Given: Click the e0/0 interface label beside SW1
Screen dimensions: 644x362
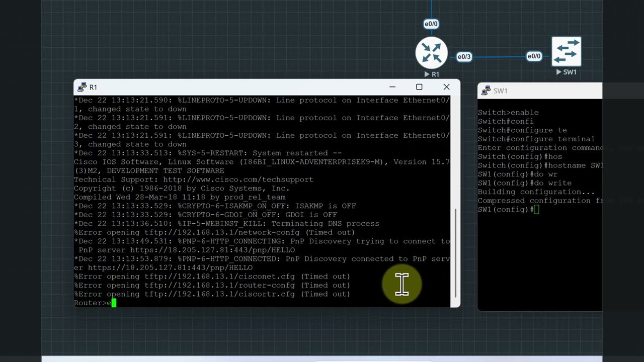Looking at the screenshot, I should 534,56.
